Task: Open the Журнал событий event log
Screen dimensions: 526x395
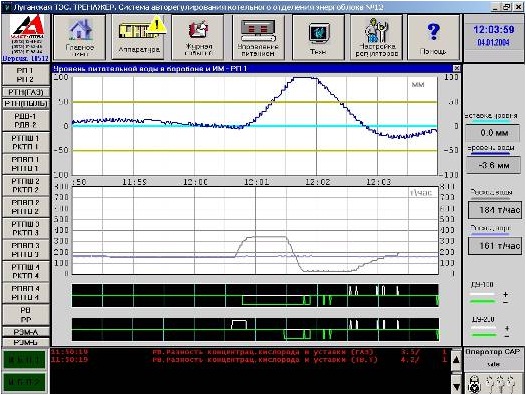Action: [x=198, y=37]
